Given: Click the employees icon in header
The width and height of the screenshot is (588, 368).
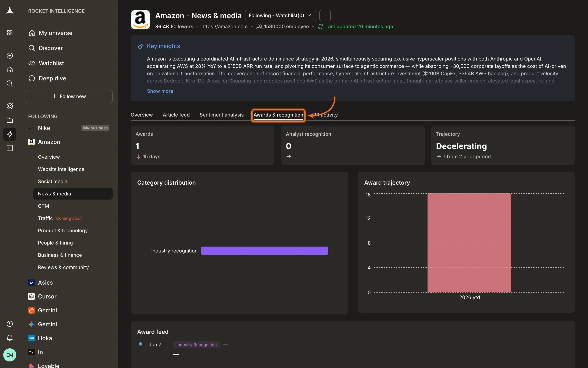Looking at the screenshot, I should tap(259, 27).
